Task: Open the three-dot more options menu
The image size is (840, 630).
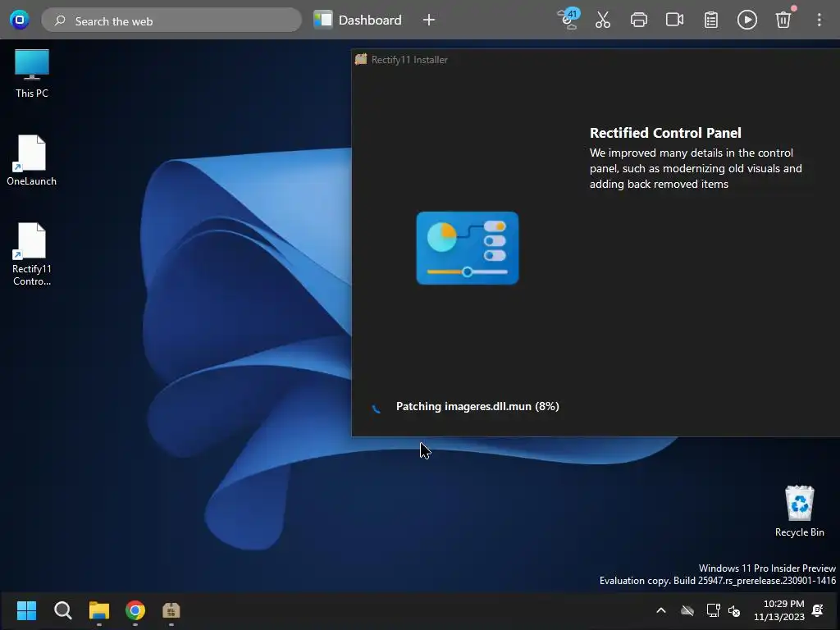Action: (x=819, y=20)
